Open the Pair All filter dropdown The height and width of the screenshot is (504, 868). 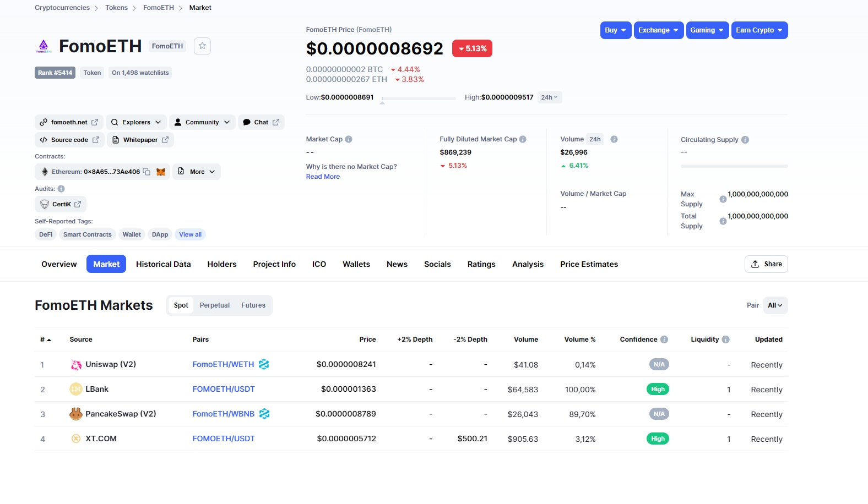[x=775, y=305]
